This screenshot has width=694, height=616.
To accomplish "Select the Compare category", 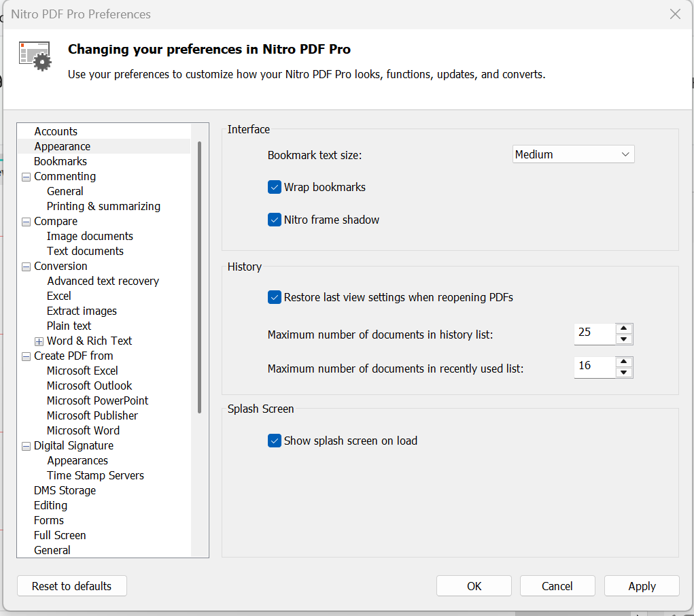I will [56, 222].
